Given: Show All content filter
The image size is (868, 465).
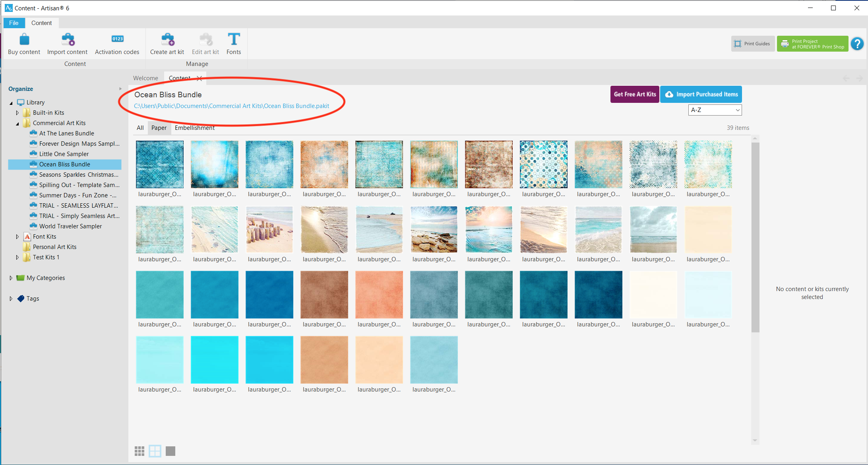Looking at the screenshot, I should click(140, 128).
